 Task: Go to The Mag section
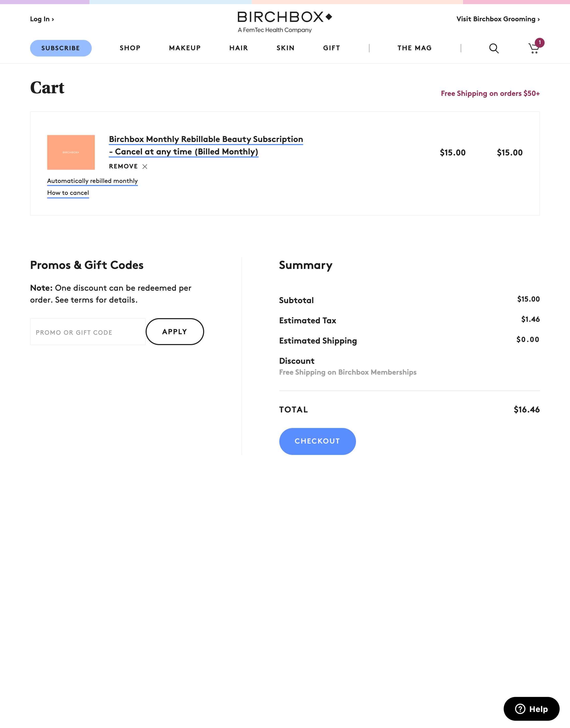415,48
